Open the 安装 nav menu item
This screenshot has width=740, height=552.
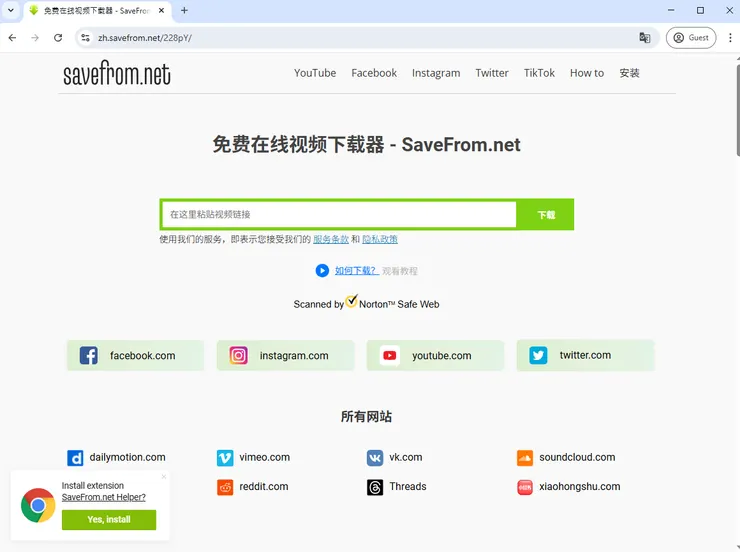[x=629, y=73]
